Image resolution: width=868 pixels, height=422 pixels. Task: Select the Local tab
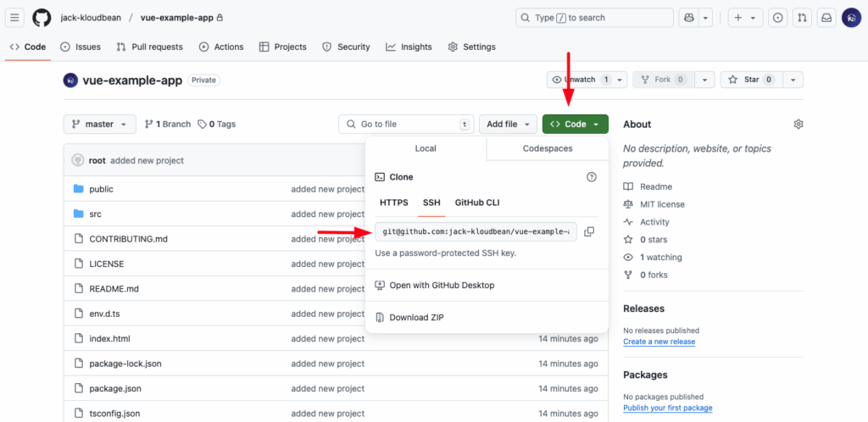[x=426, y=149]
